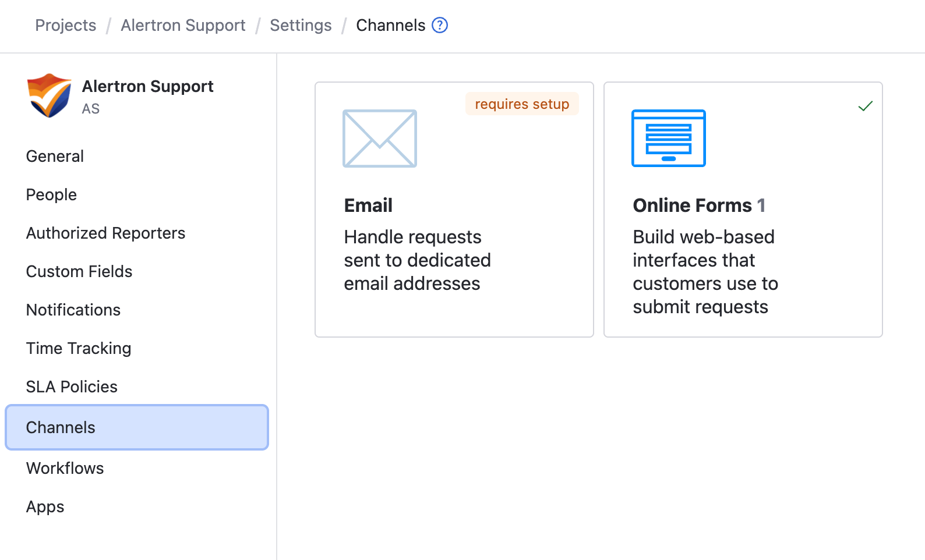This screenshot has width=925, height=560.
Task: Open the Settings breadcrumb link
Action: [x=301, y=25]
